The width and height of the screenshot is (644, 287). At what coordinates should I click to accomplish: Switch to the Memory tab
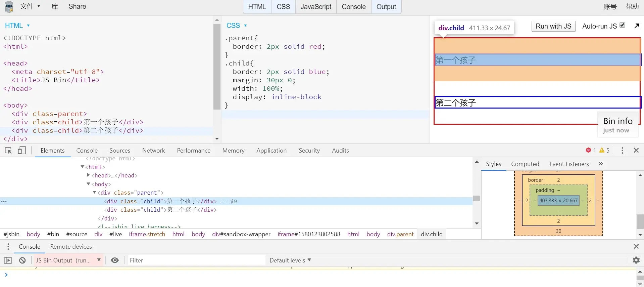coord(234,151)
